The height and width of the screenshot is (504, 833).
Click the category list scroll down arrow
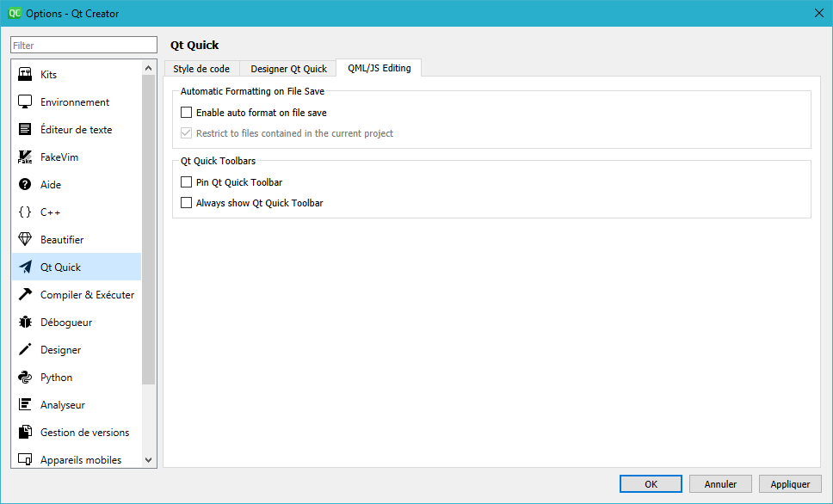(148, 460)
